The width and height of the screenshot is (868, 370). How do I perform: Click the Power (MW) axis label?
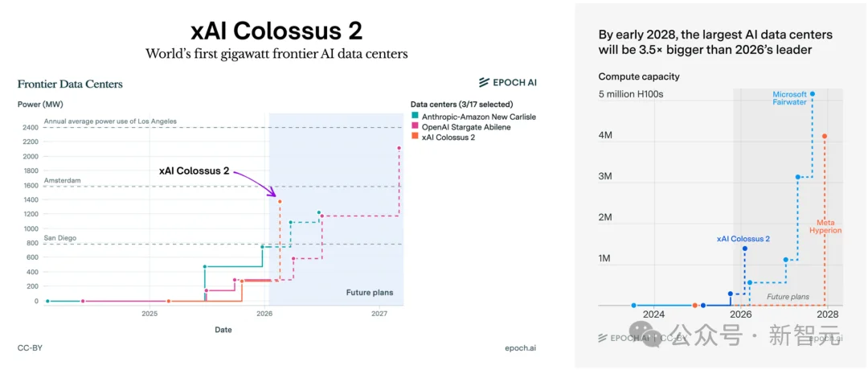pyautogui.click(x=40, y=105)
